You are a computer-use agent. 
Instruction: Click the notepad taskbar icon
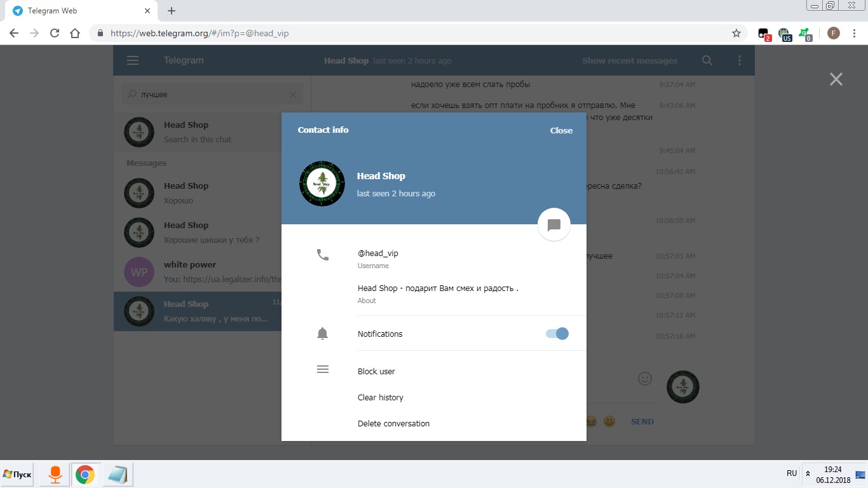tap(118, 475)
